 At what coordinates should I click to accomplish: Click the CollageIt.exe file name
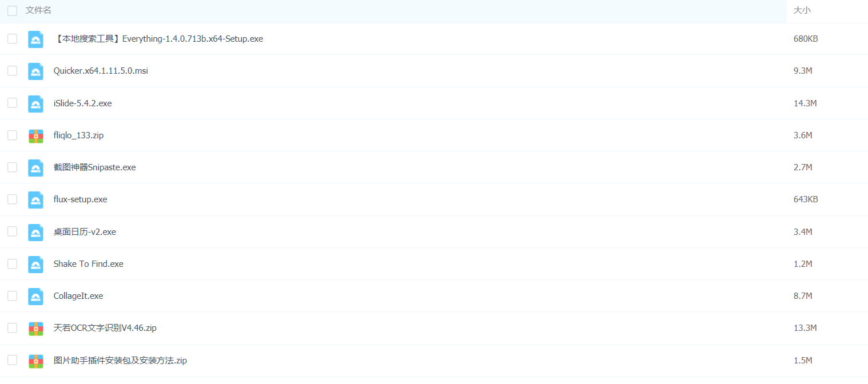point(78,296)
